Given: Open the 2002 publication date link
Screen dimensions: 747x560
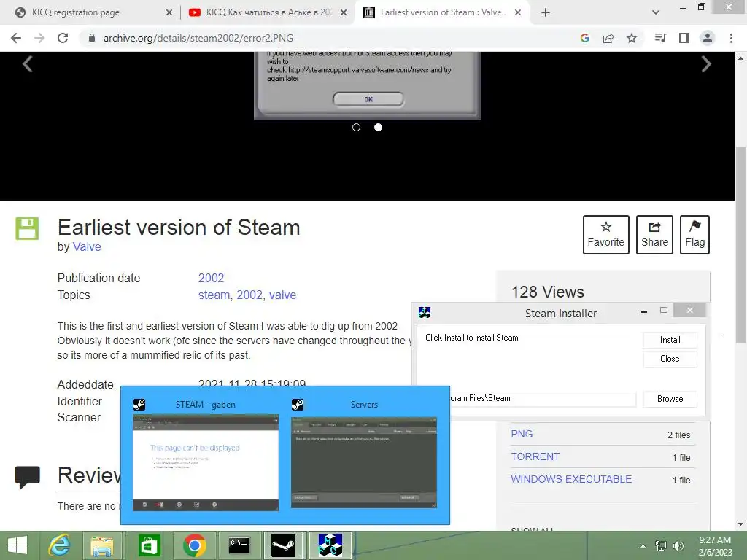Looking at the screenshot, I should pyautogui.click(x=211, y=278).
